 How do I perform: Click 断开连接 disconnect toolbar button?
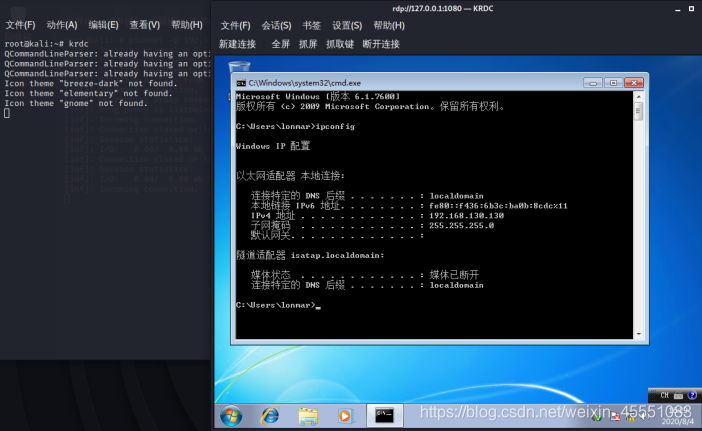381,44
